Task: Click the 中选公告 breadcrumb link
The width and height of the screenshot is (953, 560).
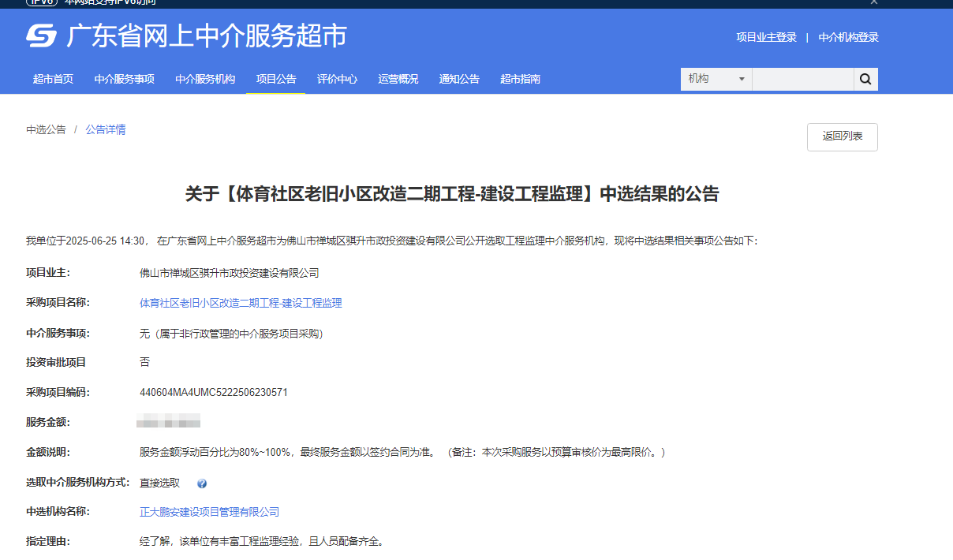Action: (46, 129)
